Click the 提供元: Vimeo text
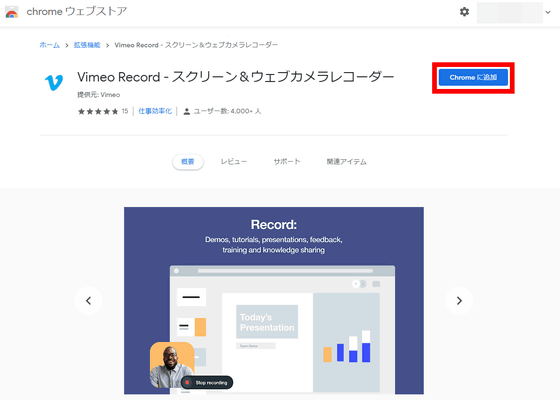This screenshot has height=400, width=560. point(99,95)
